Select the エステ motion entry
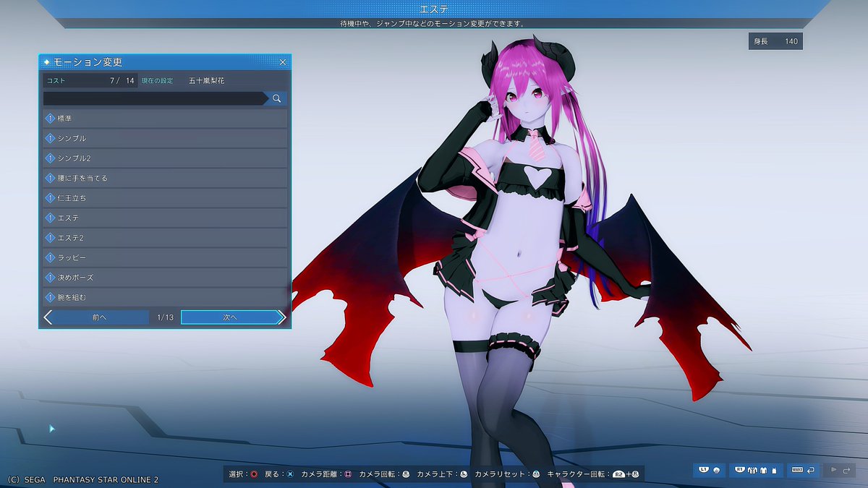The image size is (868, 488). click(165, 218)
